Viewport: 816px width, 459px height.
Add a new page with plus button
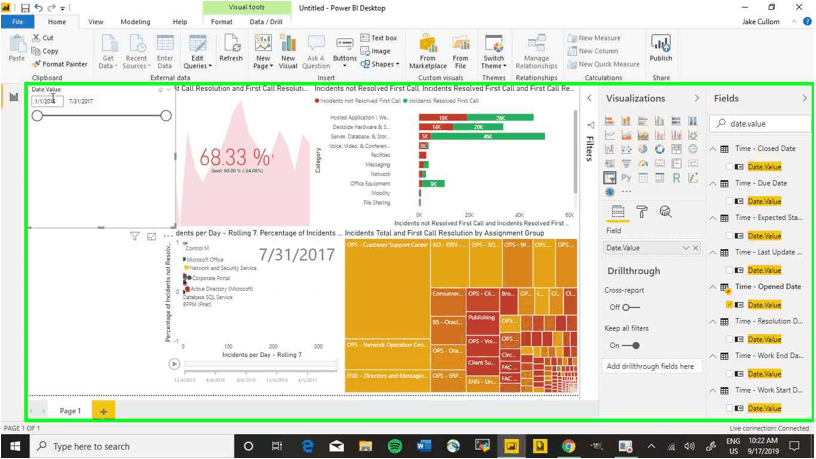[104, 411]
